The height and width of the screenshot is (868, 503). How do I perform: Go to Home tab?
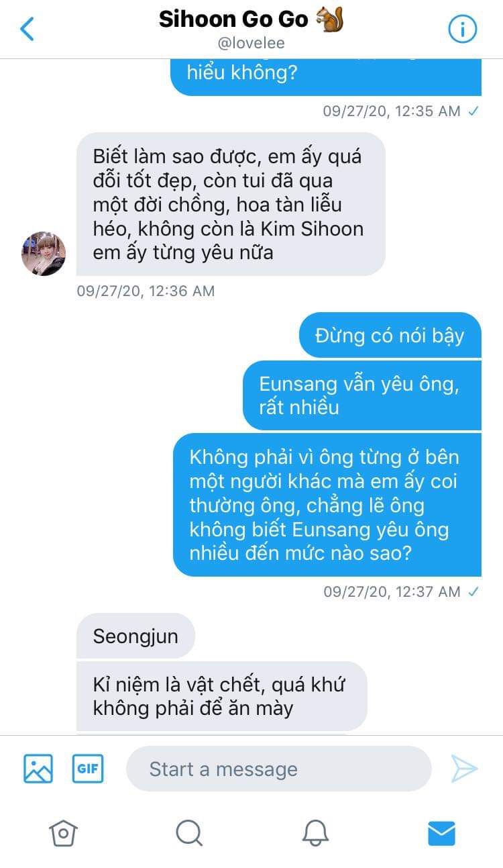(63, 833)
